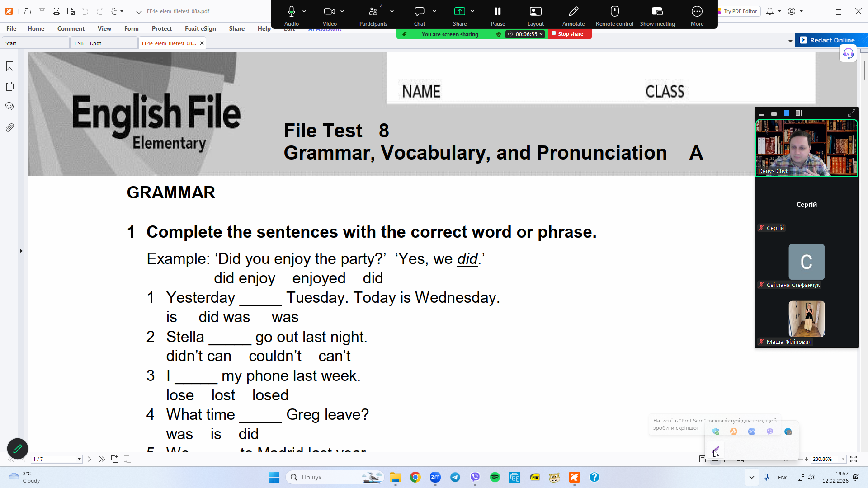Click the Annotate pencil in Zoom toolbar
Viewport: 868px width, 488px height.
(573, 15)
